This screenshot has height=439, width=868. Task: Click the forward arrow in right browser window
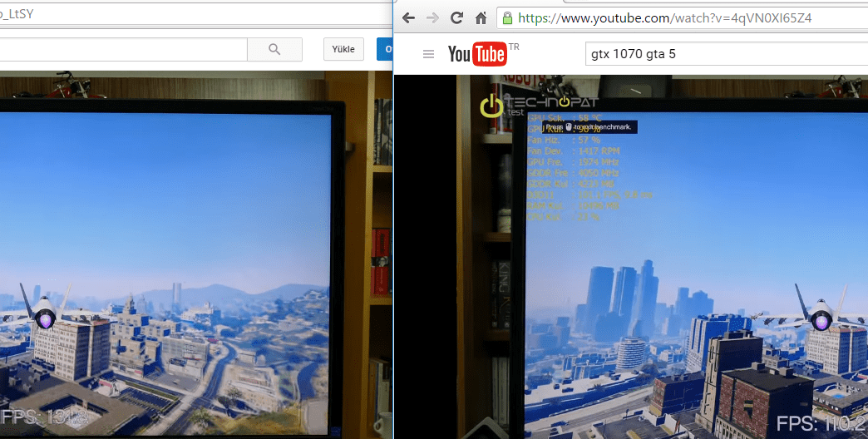(x=432, y=17)
